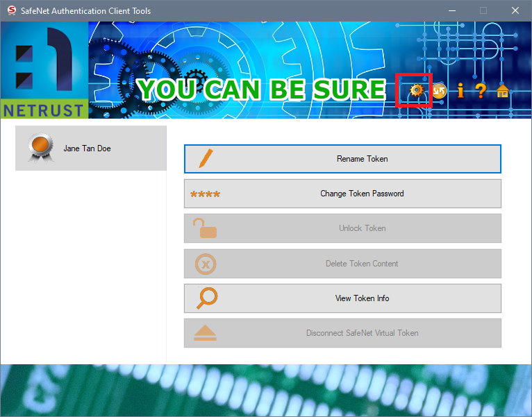Click the Rename Token button
This screenshot has width=532, height=417.
[342, 159]
